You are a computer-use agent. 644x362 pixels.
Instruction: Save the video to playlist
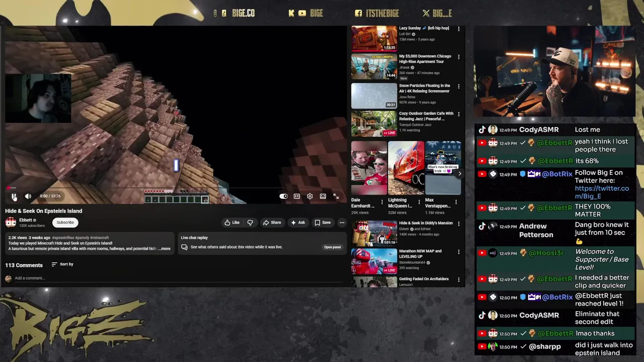coord(323,223)
